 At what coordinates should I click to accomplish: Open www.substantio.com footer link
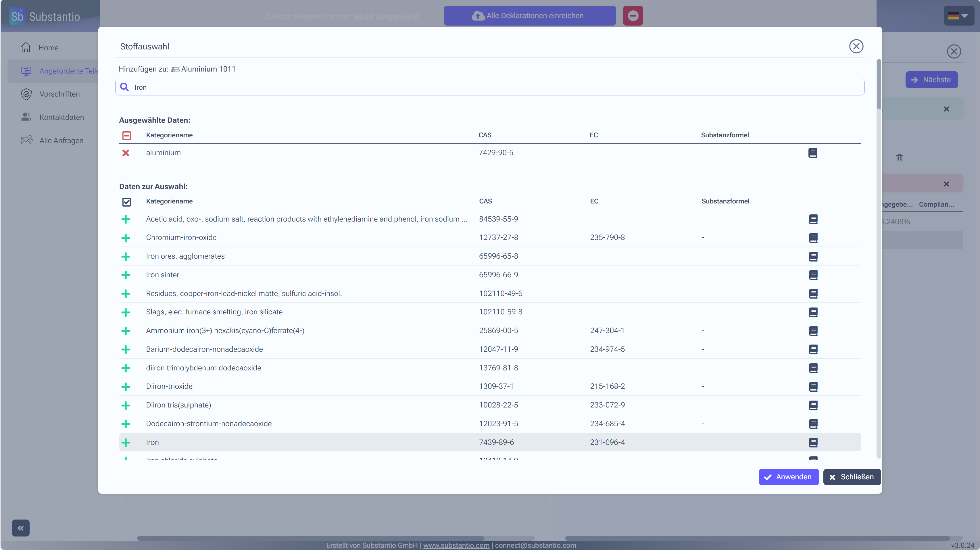tap(456, 545)
